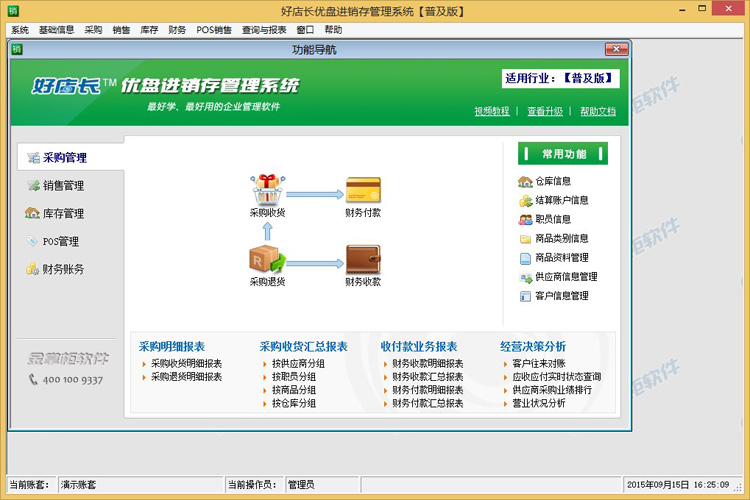Open the 帮助 menu
Image resolution: width=750 pixels, height=500 pixels.
333,30
